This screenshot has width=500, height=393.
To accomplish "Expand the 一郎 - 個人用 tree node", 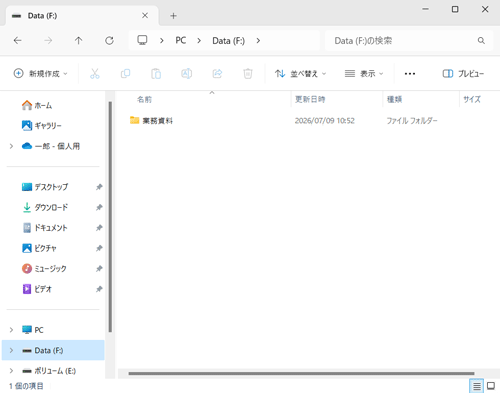I will (11, 146).
